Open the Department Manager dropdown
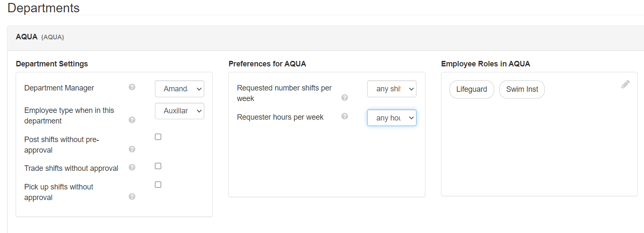Viewport: 644px width, 233px height. tap(179, 89)
